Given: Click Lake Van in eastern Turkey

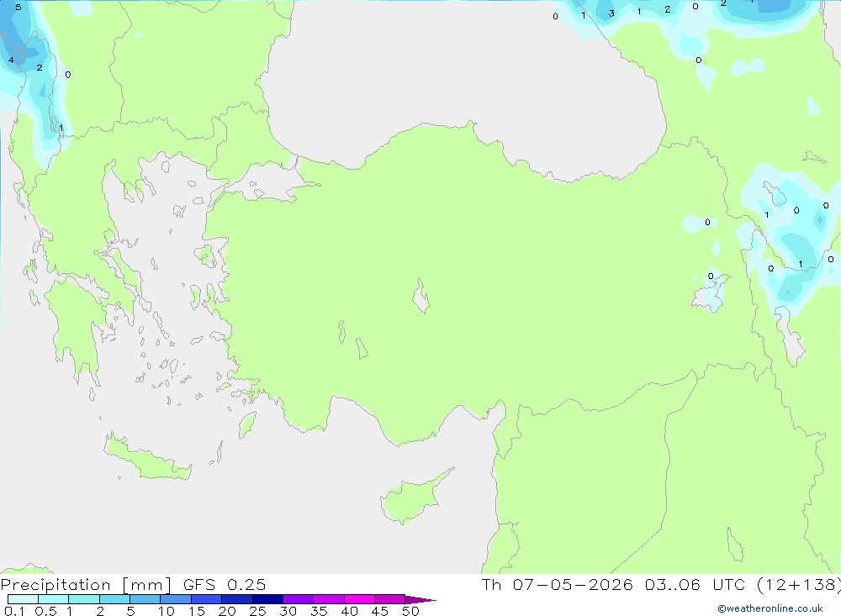Looking at the screenshot, I should (710, 293).
